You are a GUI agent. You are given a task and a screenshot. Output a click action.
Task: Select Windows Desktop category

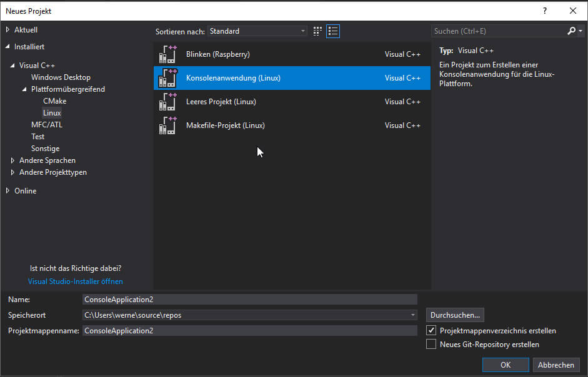(x=61, y=77)
